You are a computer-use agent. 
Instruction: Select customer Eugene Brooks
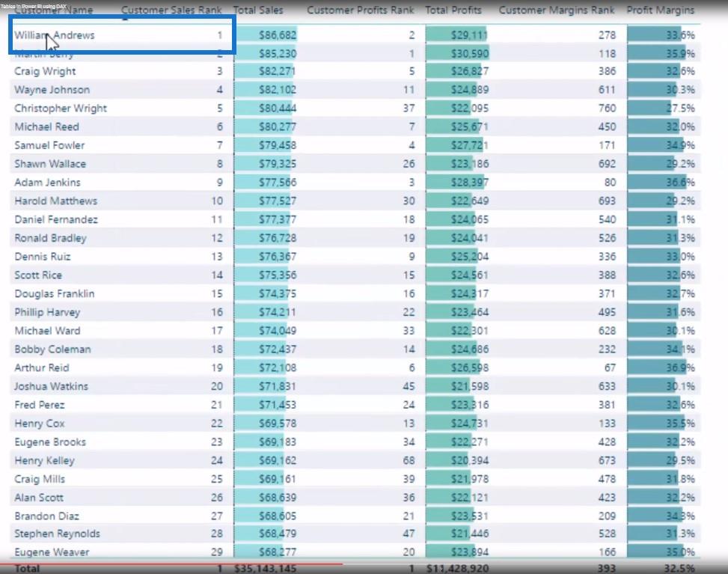(x=50, y=443)
